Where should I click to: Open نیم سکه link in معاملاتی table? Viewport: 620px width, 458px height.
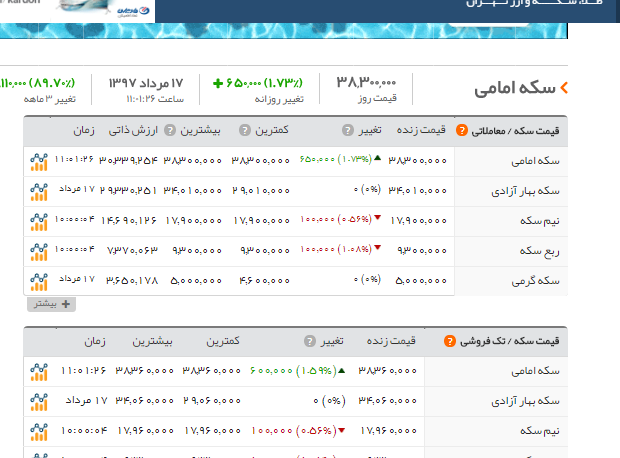pos(540,221)
